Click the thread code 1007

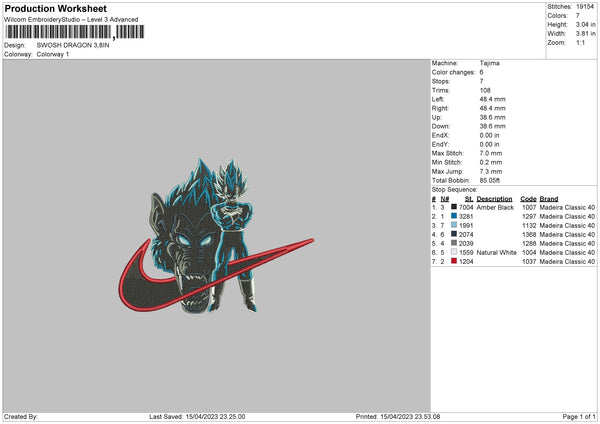tap(529, 207)
